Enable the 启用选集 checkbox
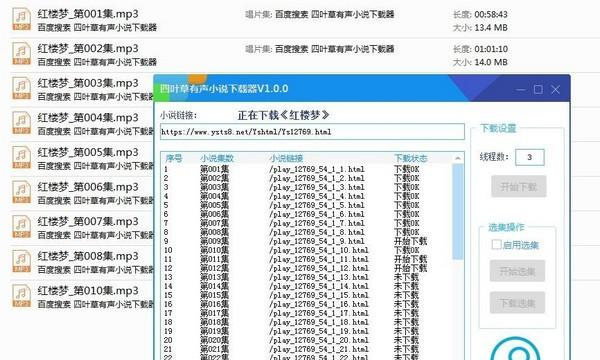Image resolution: width=600 pixels, height=360 pixels. 496,244
